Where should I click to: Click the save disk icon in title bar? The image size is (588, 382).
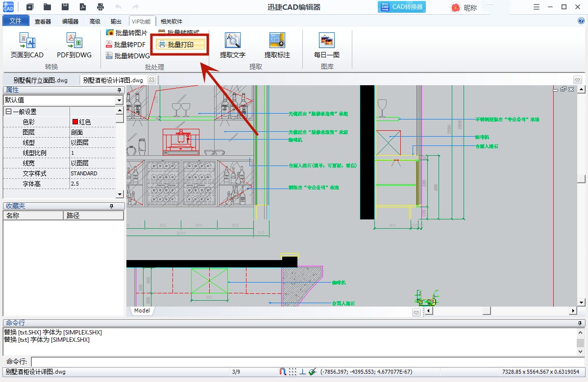65,7
